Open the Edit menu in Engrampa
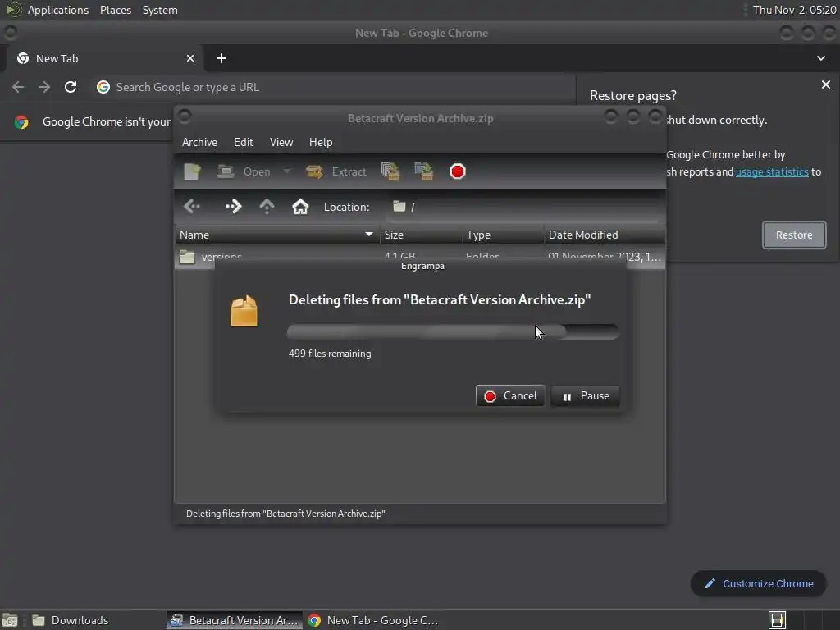 [x=243, y=142]
